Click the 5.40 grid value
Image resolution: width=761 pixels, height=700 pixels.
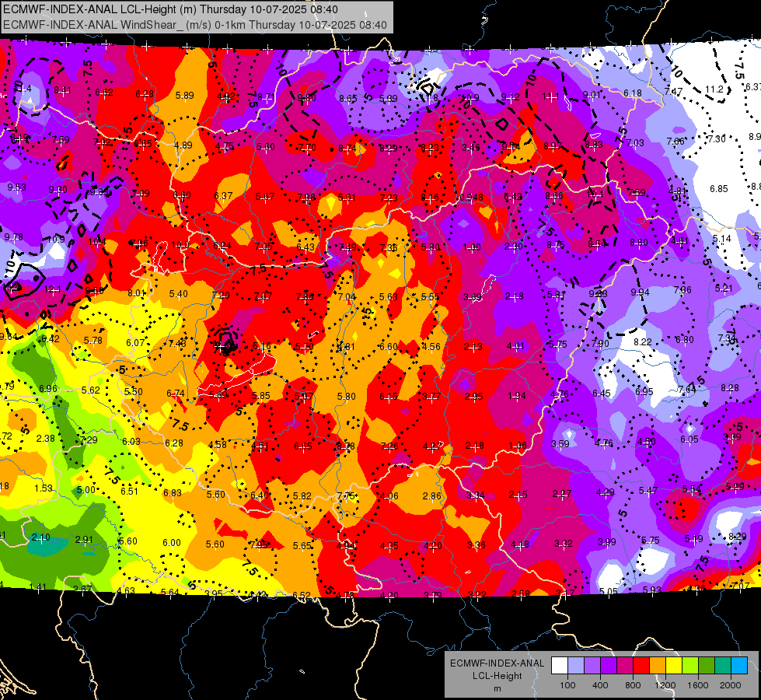[178, 294]
